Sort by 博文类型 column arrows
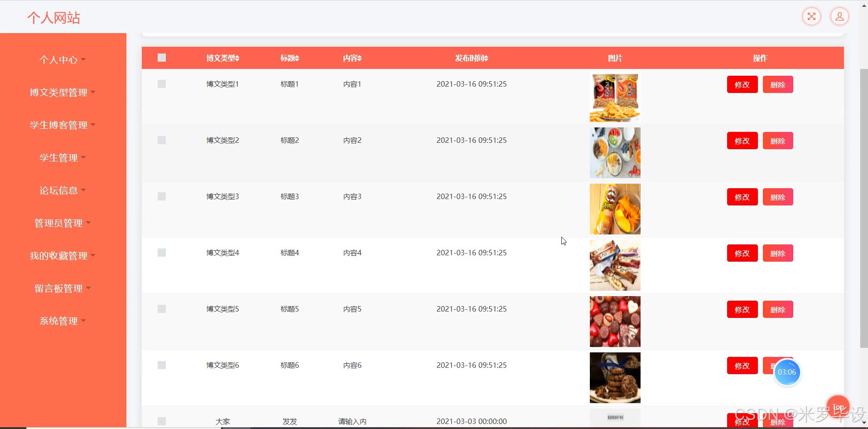The height and width of the screenshot is (429, 868). (x=237, y=58)
